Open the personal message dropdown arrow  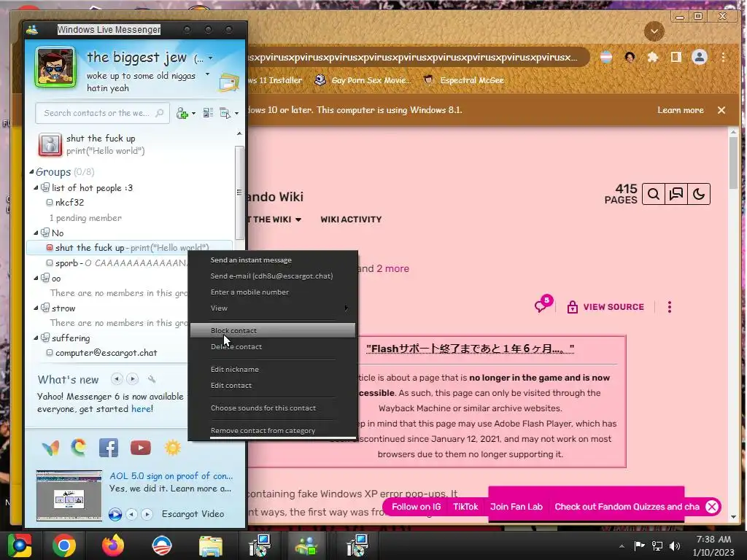click(207, 74)
